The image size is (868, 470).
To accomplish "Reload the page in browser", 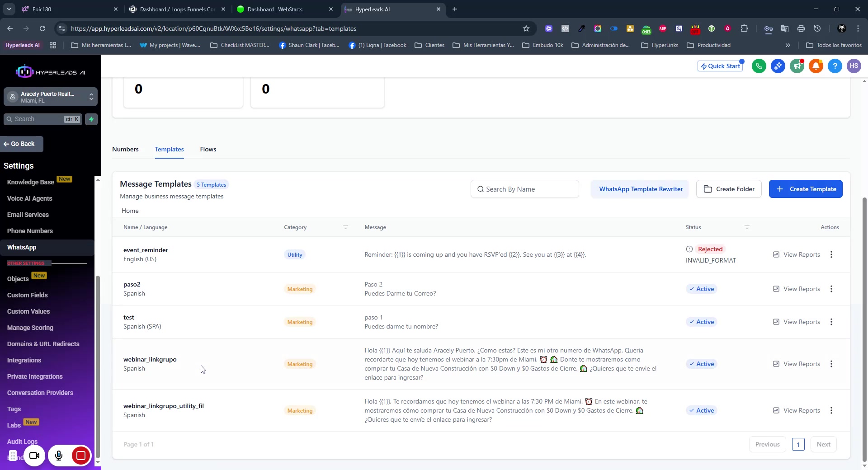I will pyautogui.click(x=42, y=28).
